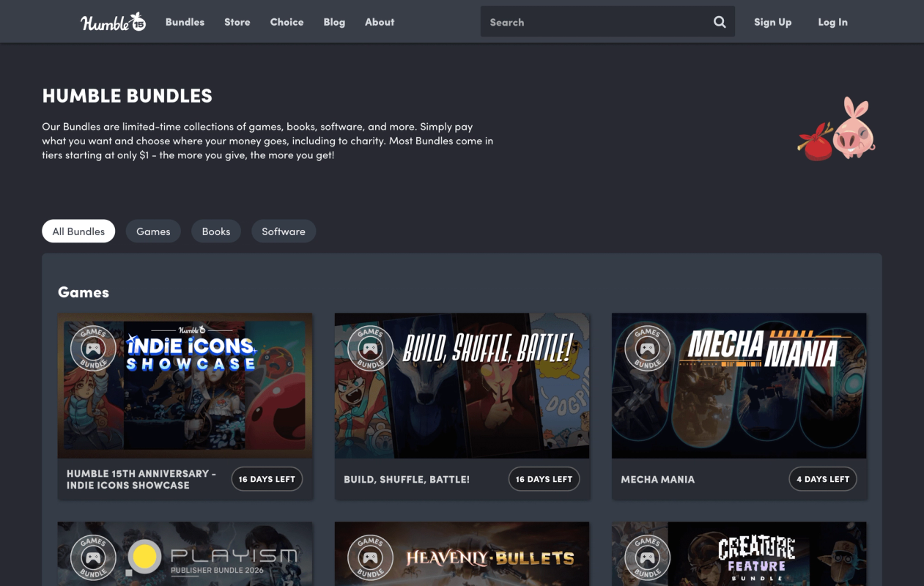Click 16 Days Left badge on Build, Shuffle, Battle
Viewport: 924px width, 586px height.
pos(544,479)
